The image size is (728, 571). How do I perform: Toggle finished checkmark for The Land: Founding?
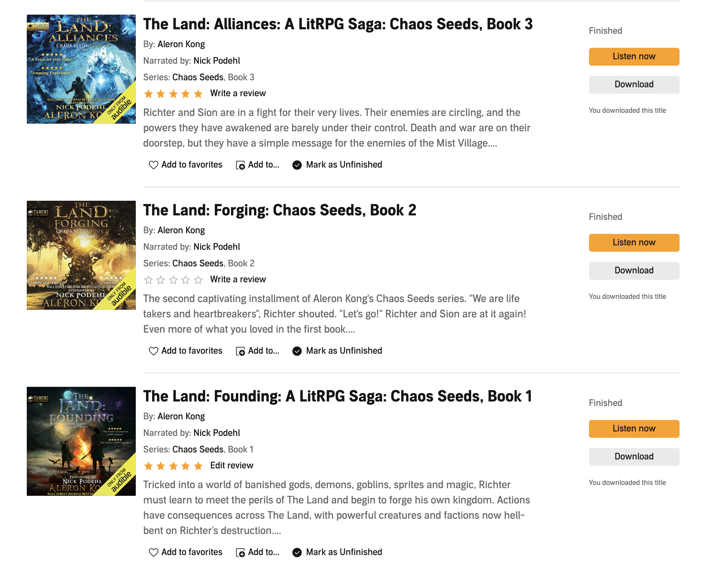pos(297,552)
